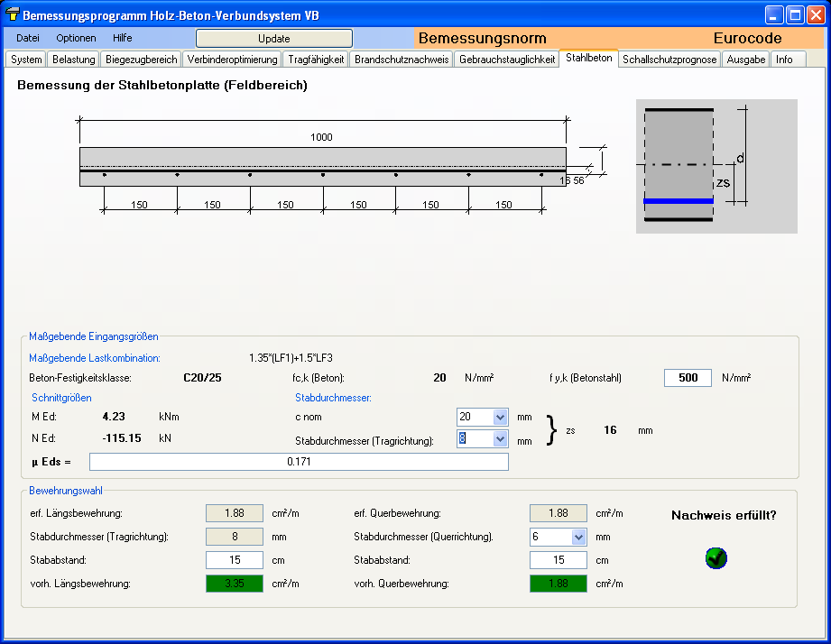Screen dimensions: 831x644
Task: Click the longitudinal Stababstand input field
Action: point(234,560)
